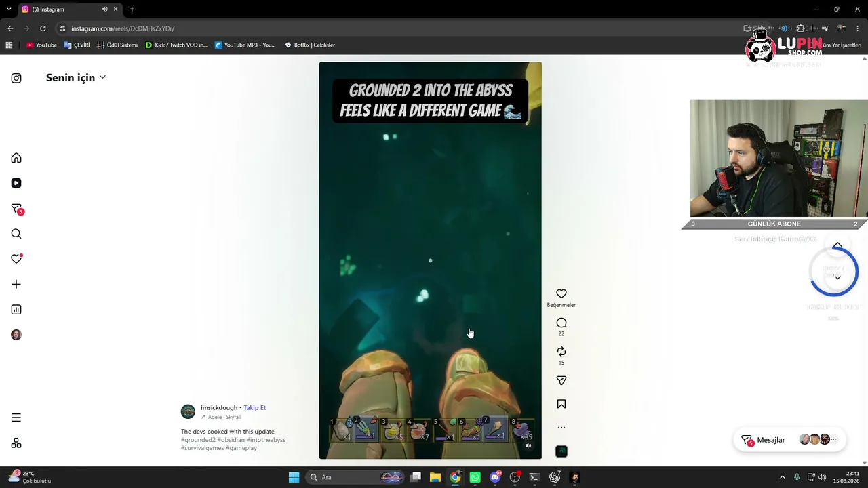The width and height of the screenshot is (868, 488).
Task: Open imsickdough avatar beside caption
Action: tap(188, 412)
